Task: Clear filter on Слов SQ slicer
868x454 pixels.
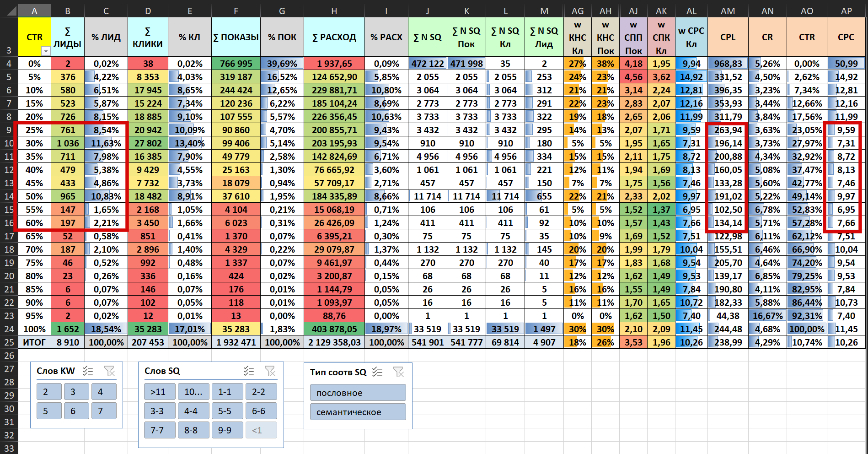Action: [270, 371]
